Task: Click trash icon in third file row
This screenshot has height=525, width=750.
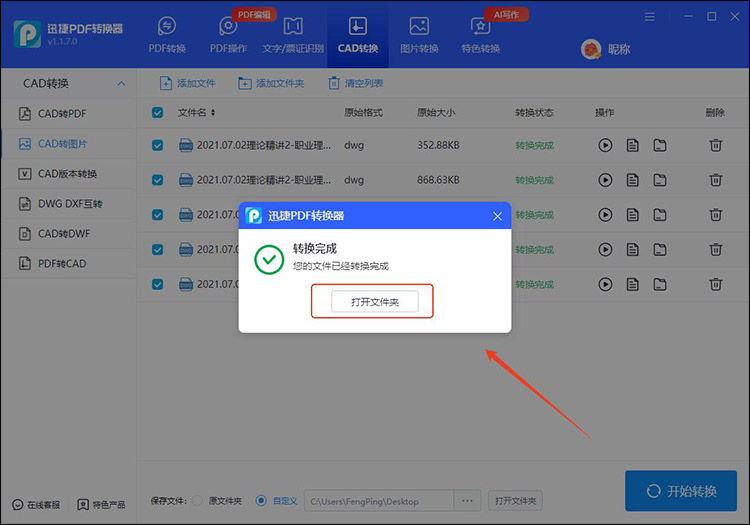Action: point(716,215)
